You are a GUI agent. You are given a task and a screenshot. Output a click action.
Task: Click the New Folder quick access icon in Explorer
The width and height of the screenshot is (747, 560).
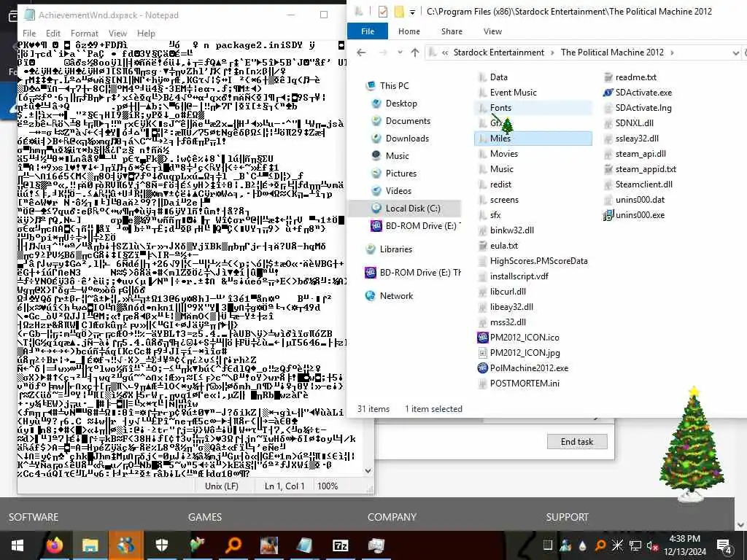click(399, 12)
